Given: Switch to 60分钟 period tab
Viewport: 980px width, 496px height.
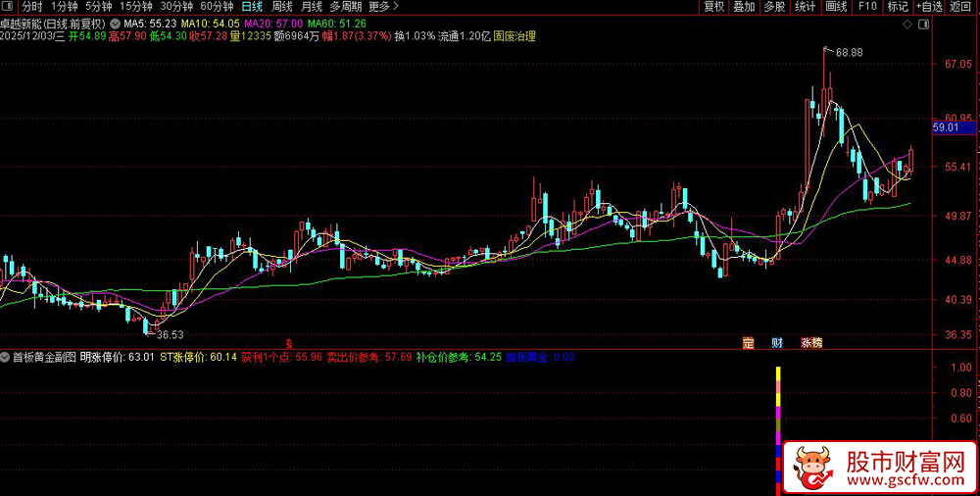Looking at the screenshot, I should (217, 7).
